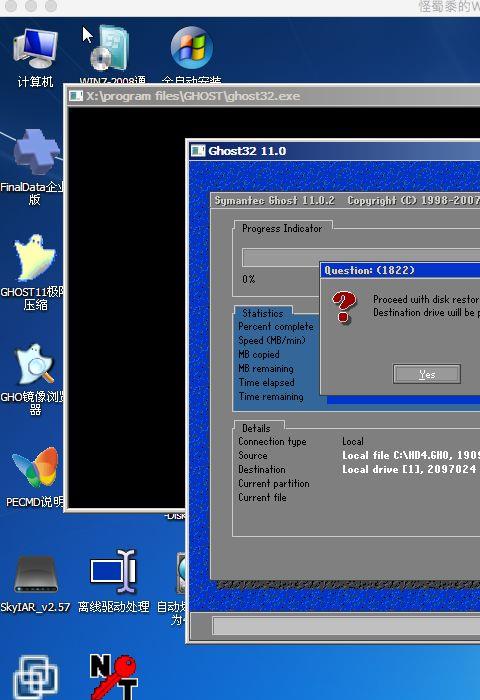
Task: Click the Speed (MB/min) label
Action: point(272,341)
